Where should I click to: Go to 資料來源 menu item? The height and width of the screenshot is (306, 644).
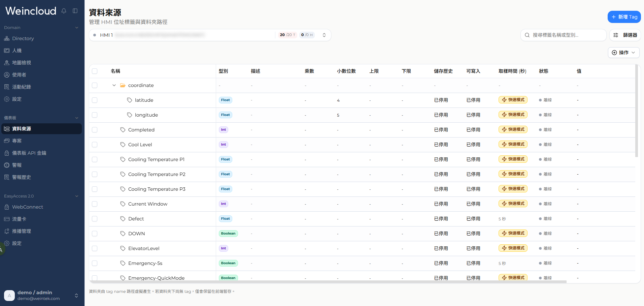[42, 129]
